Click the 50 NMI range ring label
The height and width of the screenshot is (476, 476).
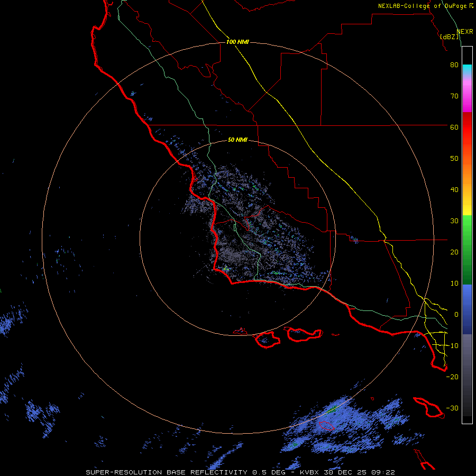[237, 140]
